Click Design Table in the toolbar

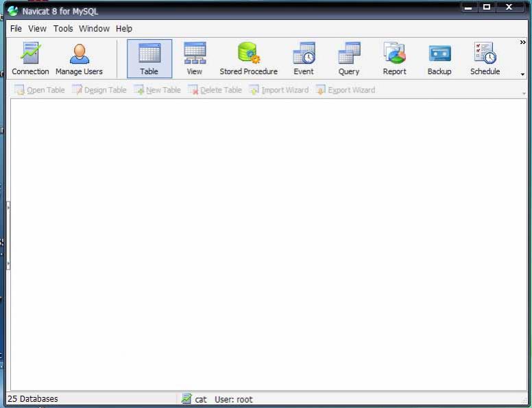pyautogui.click(x=99, y=90)
